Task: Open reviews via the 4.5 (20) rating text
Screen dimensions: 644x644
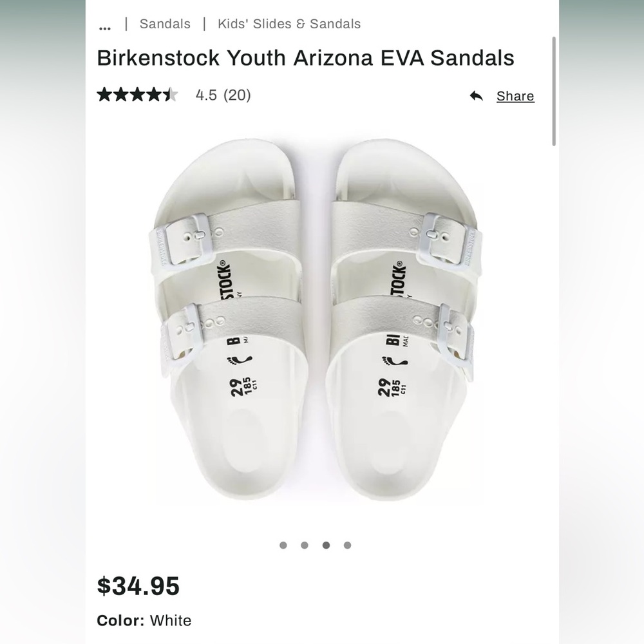Action: (x=222, y=95)
